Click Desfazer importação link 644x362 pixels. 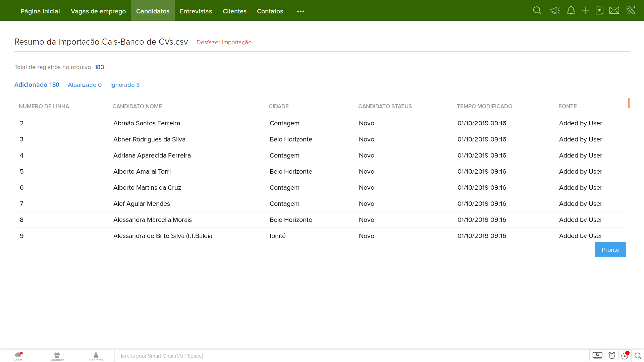click(x=224, y=42)
